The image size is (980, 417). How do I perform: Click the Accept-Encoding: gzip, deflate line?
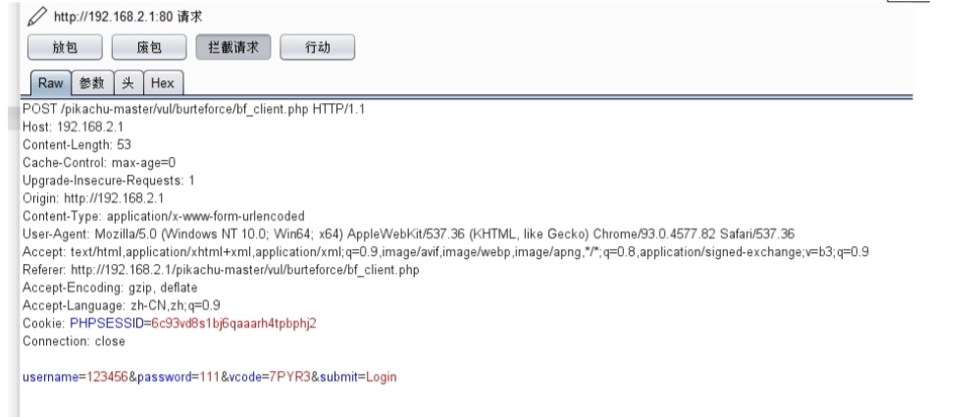(110, 287)
